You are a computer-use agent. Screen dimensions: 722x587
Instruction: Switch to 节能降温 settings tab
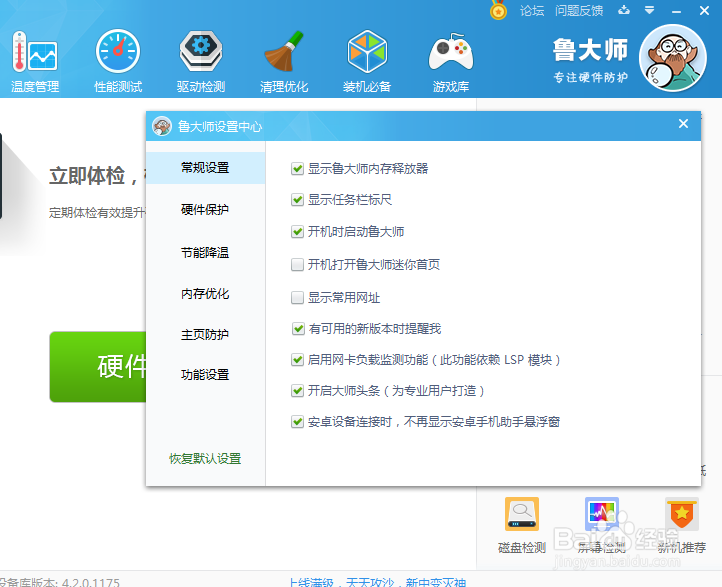tap(205, 252)
